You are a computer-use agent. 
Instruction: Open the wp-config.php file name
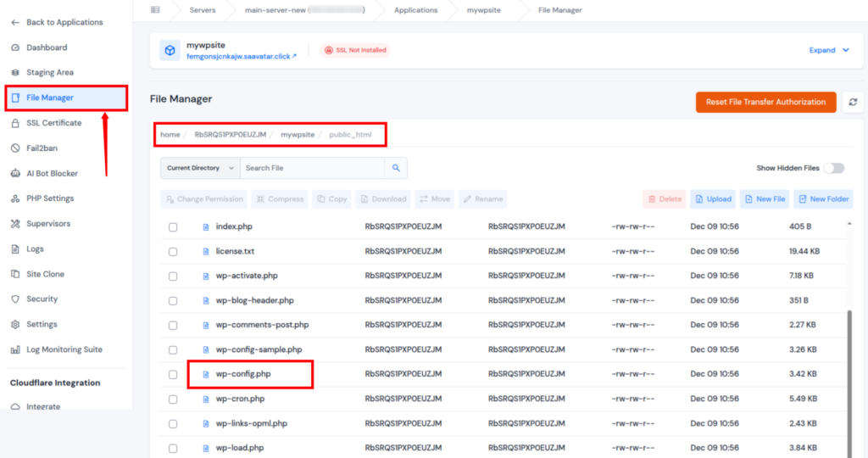click(243, 374)
